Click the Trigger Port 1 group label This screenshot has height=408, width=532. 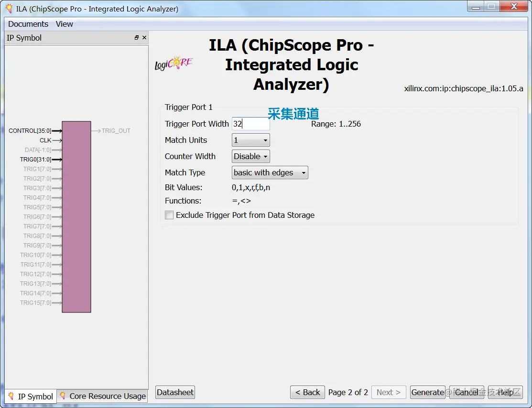click(x=189, y=107)
